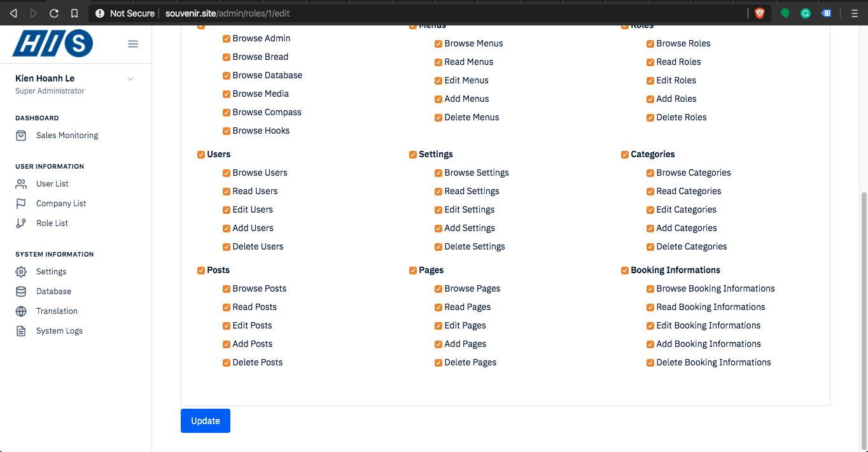The width and height of the screenshot is (868, 452).
Task: Open Database in sidebar
Action: click(x=53, y=292)
